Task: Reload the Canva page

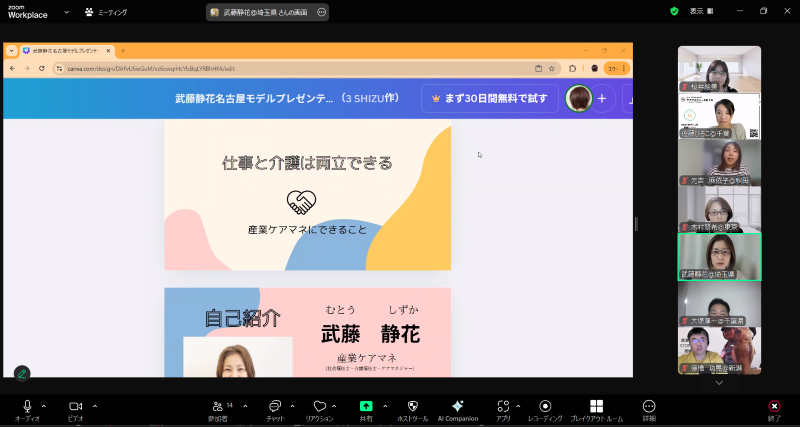Action: click(42, 68)
